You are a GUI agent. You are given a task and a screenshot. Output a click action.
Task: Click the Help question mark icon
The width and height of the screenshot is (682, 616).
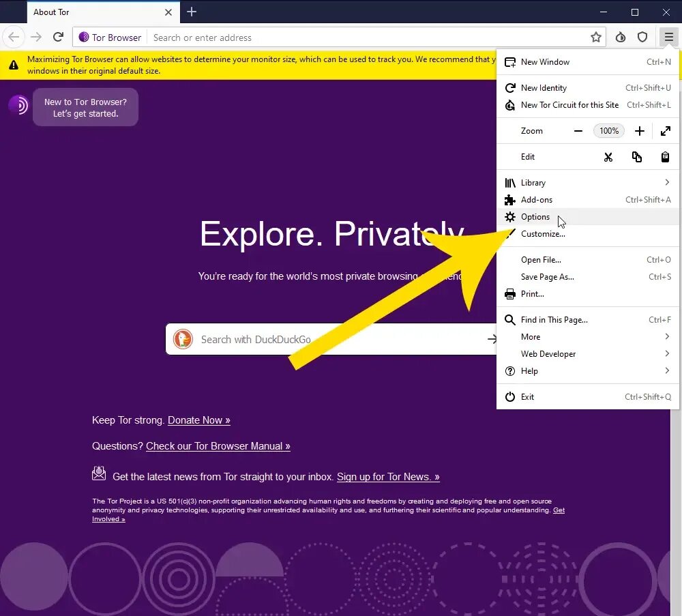coord(509,371)
